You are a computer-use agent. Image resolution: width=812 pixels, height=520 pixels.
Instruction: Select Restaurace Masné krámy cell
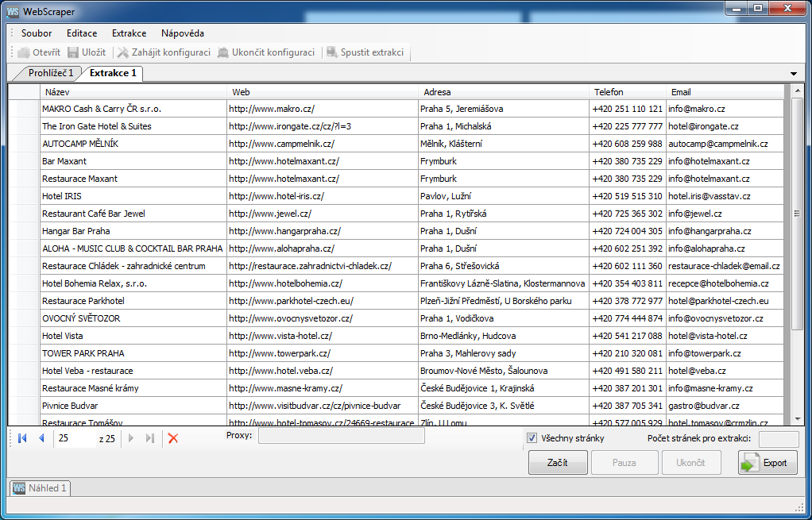point(133,388)
